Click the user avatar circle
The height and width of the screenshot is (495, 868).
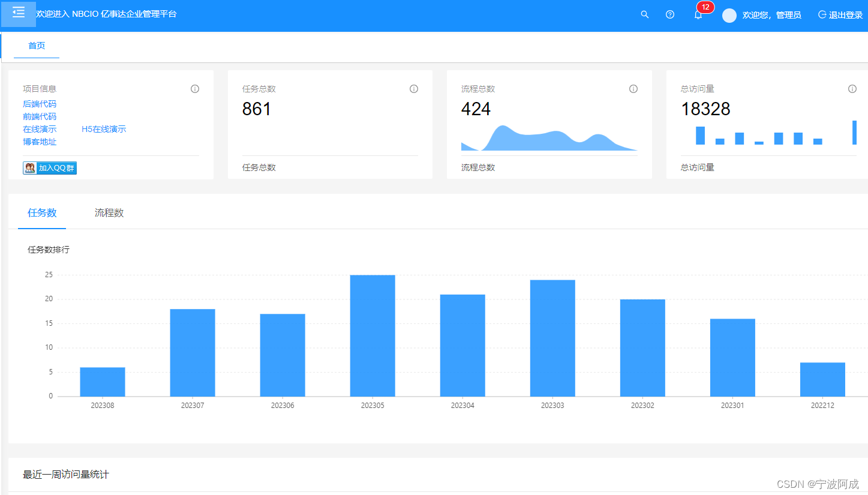click(x=729, y=16)
